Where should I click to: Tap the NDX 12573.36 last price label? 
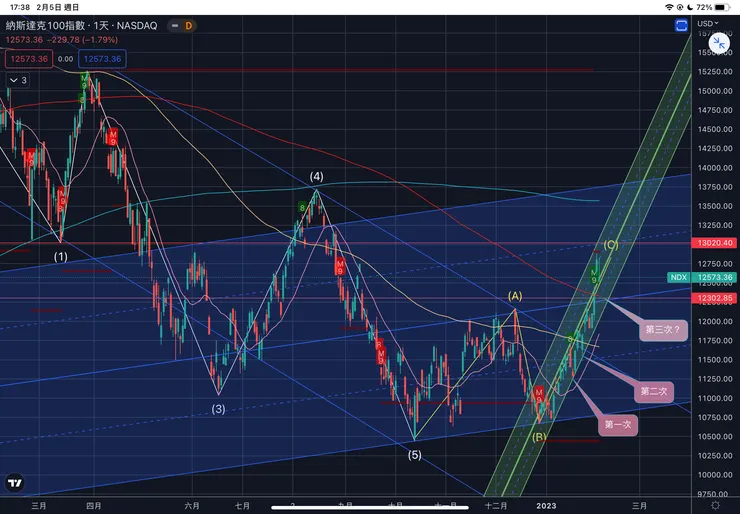(703, 277)
